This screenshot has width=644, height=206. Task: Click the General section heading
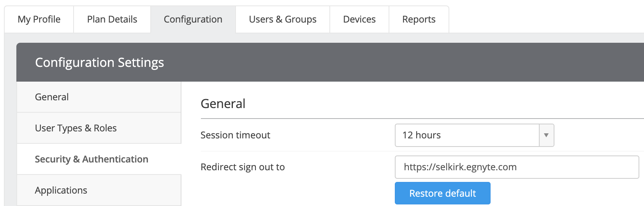tap(223, 104)
